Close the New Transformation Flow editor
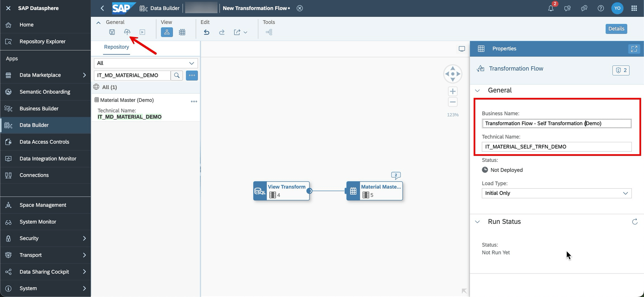 point(300,8)
